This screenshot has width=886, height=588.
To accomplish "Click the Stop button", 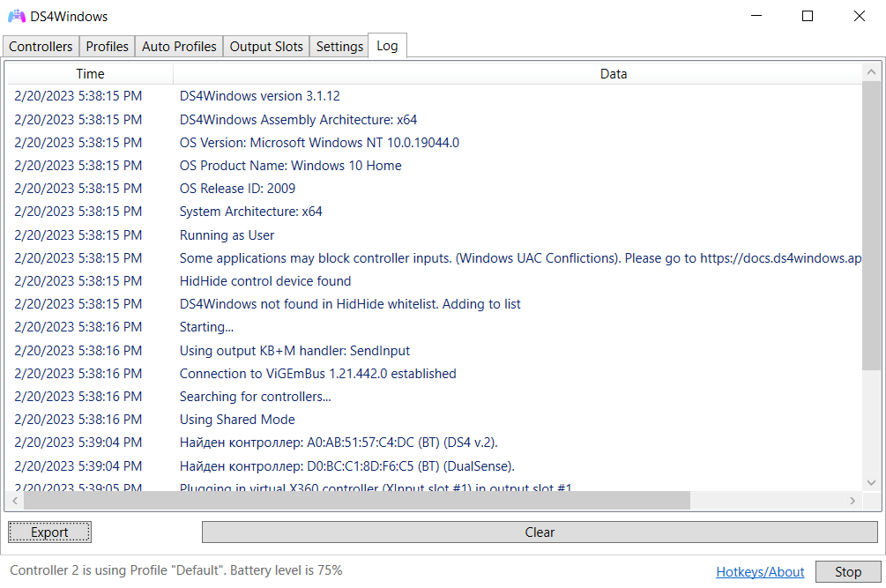I will tap(848, 571).
